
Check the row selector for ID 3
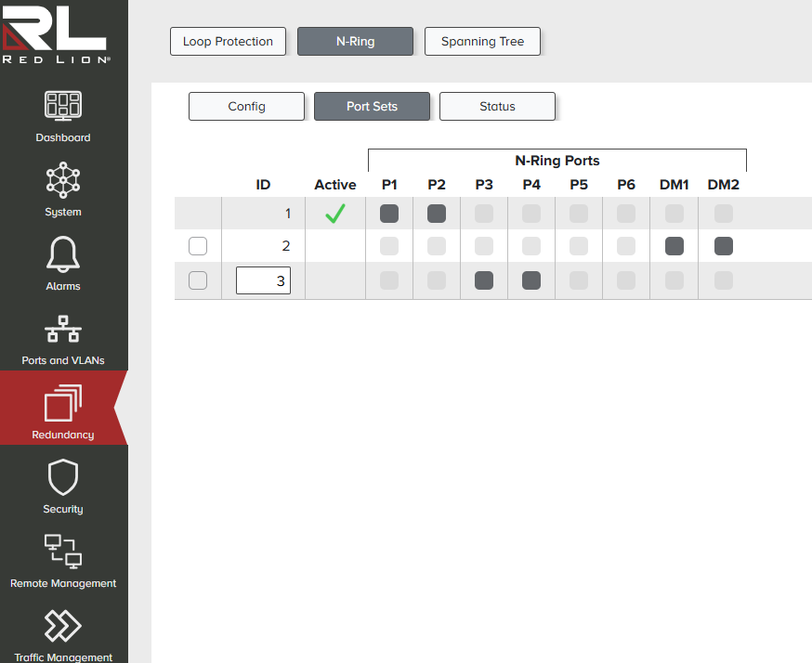click(198, 280)
